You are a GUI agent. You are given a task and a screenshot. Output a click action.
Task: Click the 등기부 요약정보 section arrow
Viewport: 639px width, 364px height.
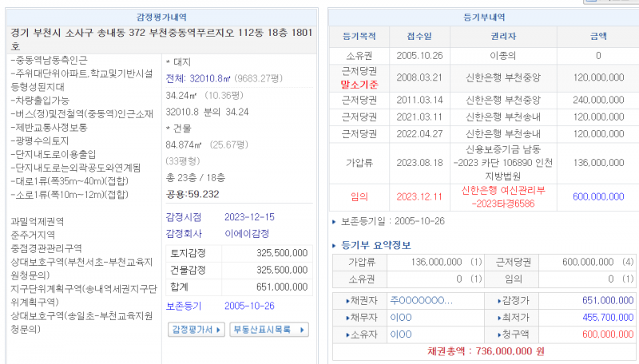[335, 244]
